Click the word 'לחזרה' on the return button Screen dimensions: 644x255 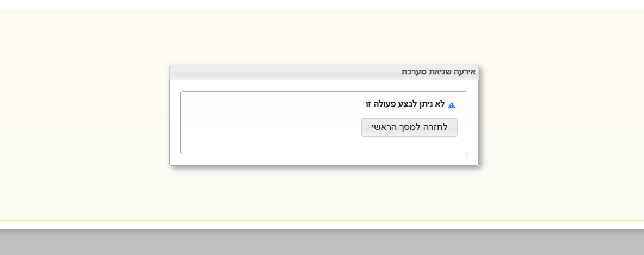pyautogui.click(x=437, y=127)
